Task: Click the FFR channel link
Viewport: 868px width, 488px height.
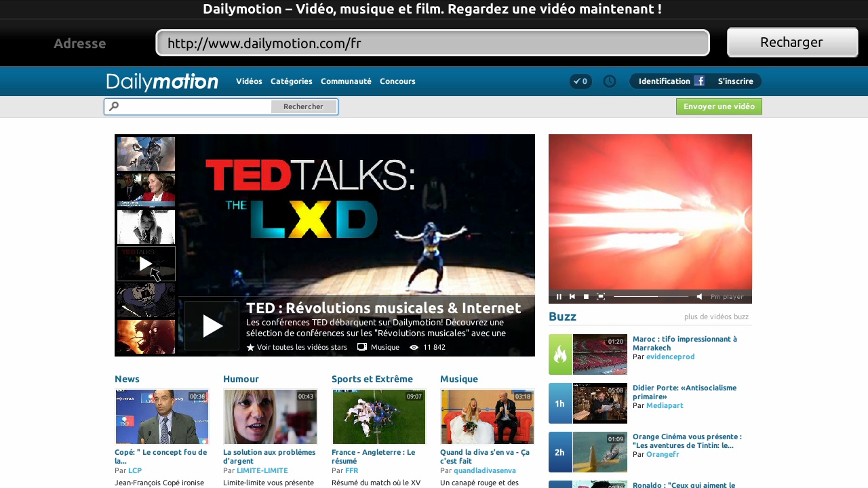Action: click(x=351, y=470)
